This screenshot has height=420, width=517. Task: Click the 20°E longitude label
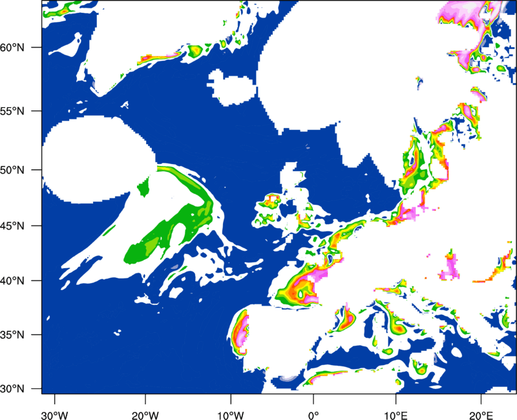coord(481,415)
